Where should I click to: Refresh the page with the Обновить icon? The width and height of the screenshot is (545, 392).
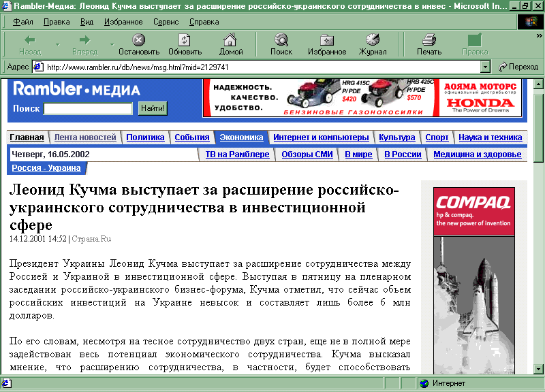(185, 40)
